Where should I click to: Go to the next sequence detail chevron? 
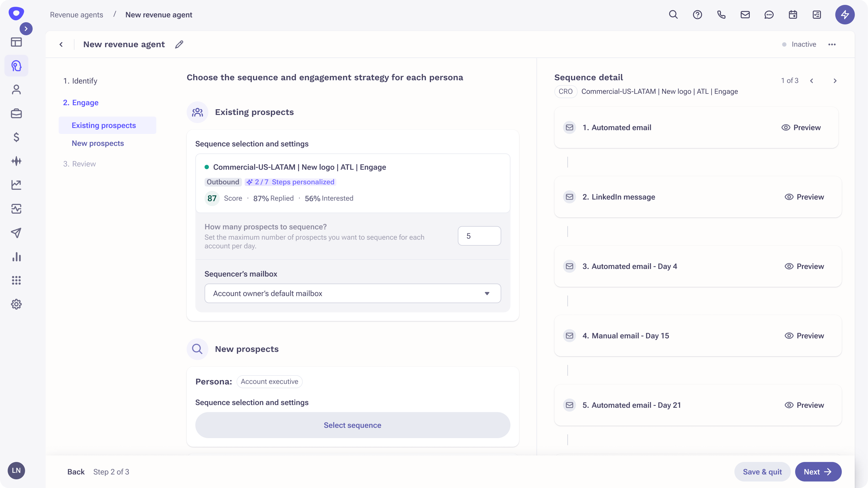835,81
